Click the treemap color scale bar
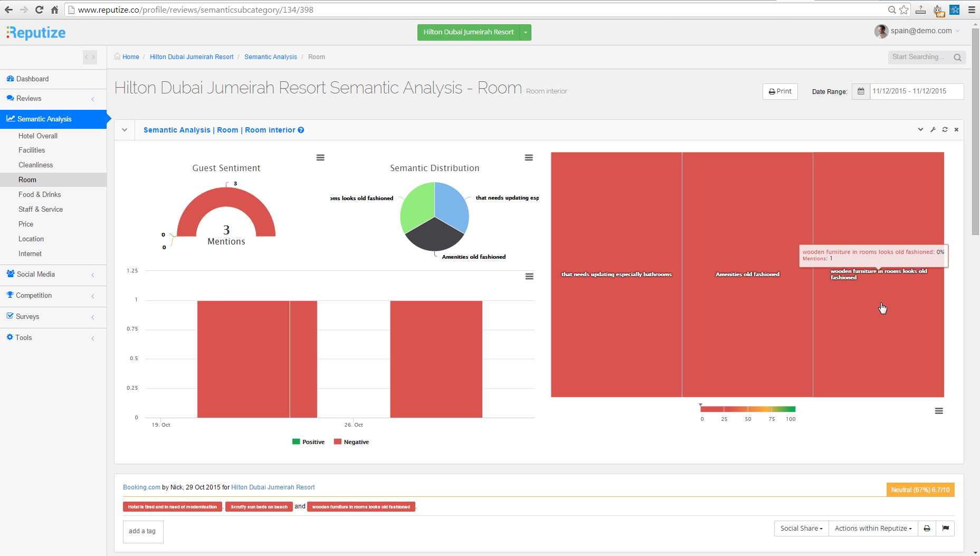The height and width of the screenshot is (556, 980). click(747, 409)
